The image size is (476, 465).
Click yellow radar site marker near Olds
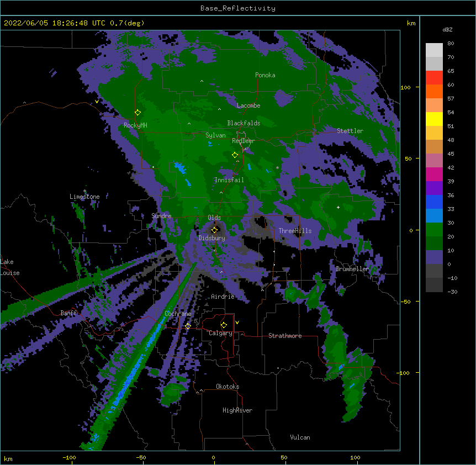tap(214, 230)
